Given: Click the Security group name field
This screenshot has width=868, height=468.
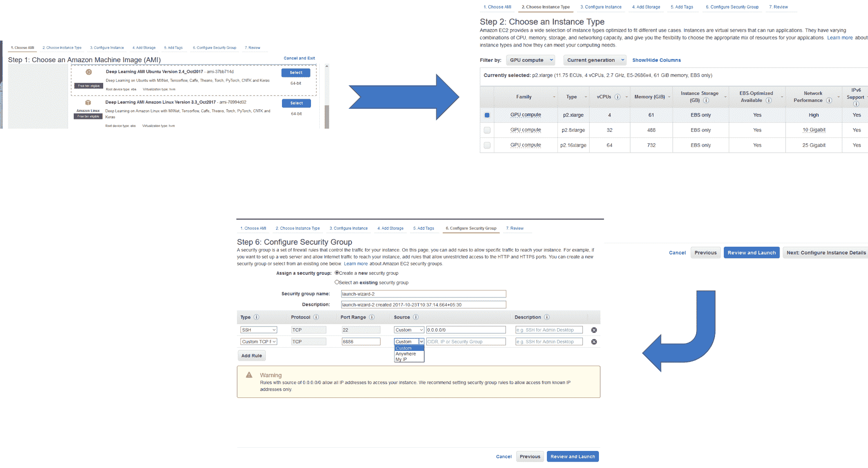Looking at the screenshot, I should (x=423, y=294).
